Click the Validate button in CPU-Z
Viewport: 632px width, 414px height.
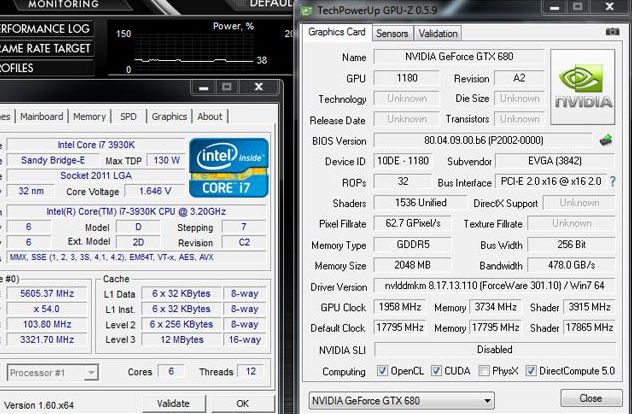point(173,404)
